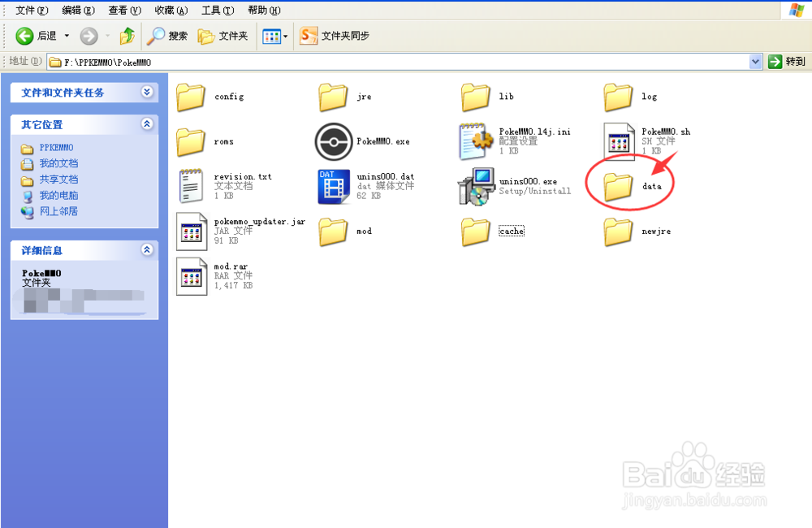Open My Computer (我的电脑) link
The width and height of the screenshot is (812, 528).
pos(59,195)
